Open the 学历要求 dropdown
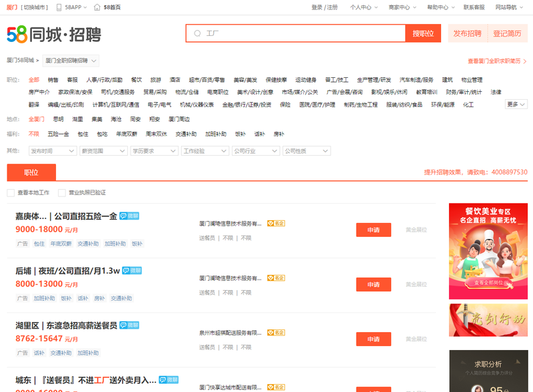Screen dimensions: 533x392 tap(155, 151)
